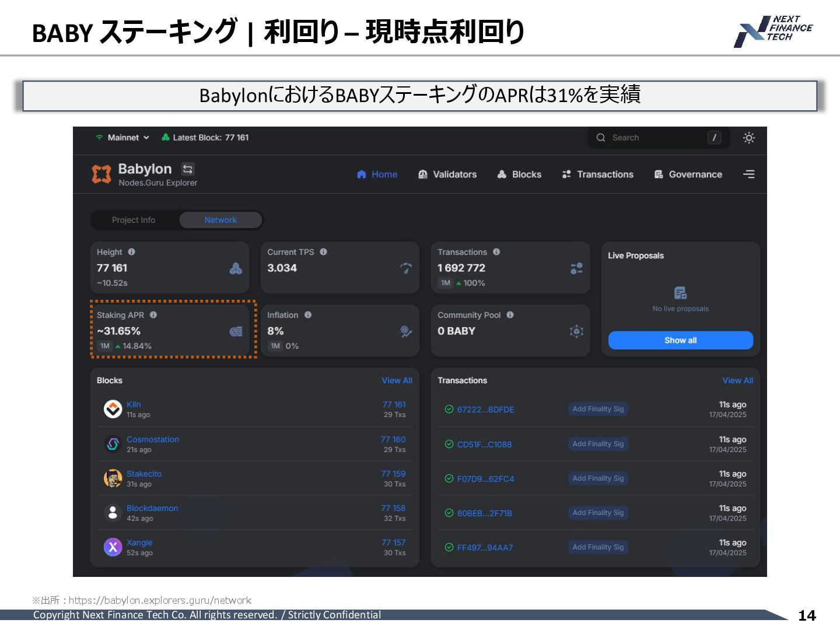Click info icon next to Height
The height and width of the screenshot is (630, 840).
point(131,252)
